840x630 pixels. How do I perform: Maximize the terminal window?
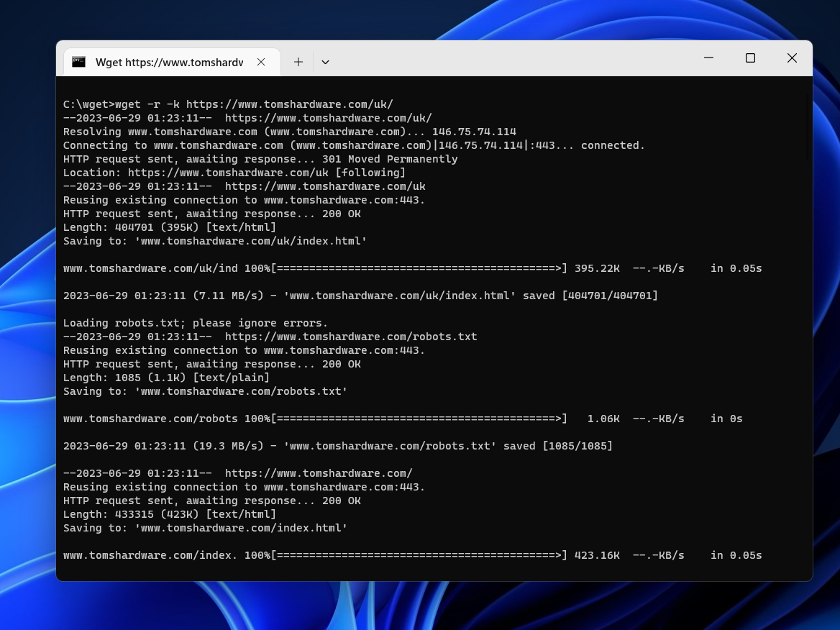750,58
